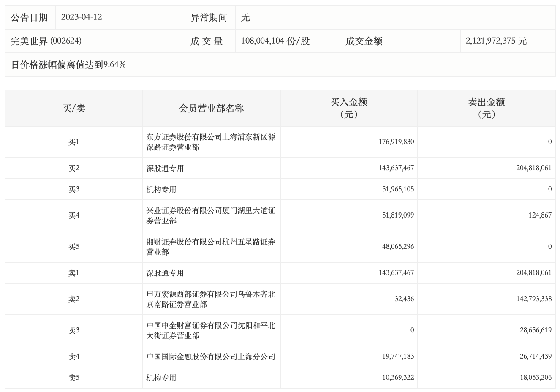
Task: Select 机构专用 in the 买3 row
Action: (161, 189)
